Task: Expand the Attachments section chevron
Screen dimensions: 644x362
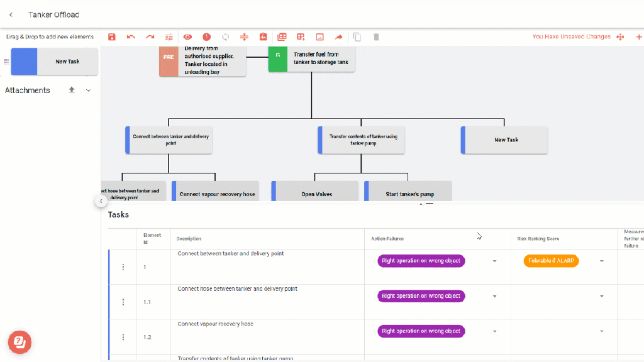Action: coord(88,90)
